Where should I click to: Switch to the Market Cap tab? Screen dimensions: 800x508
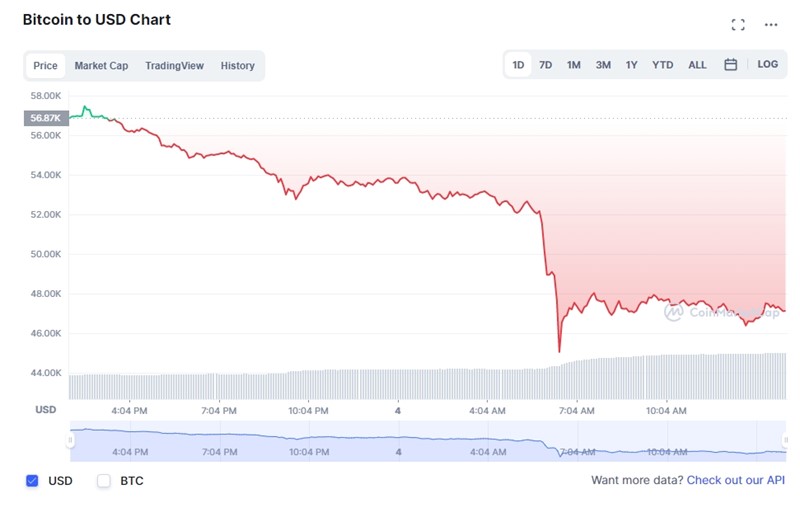pyautogui.click(x=101, y=66)
